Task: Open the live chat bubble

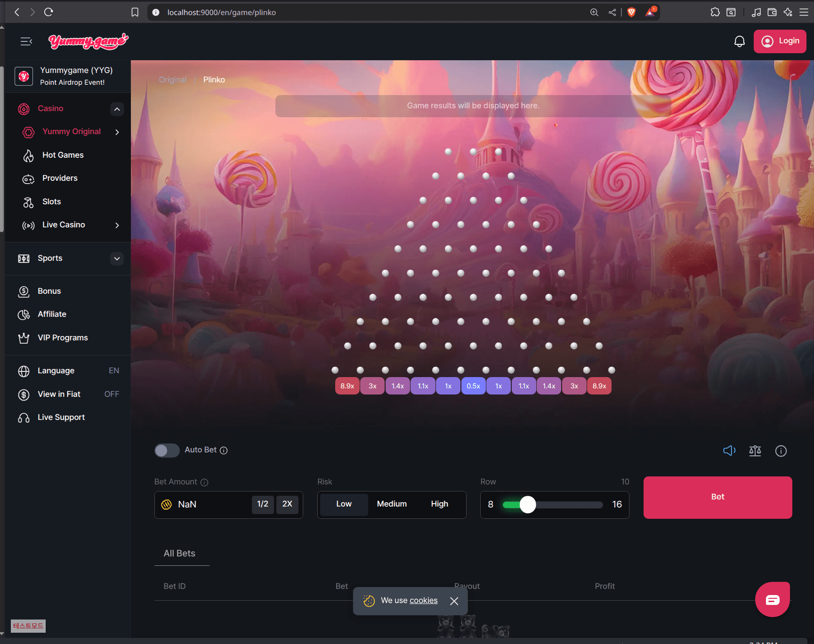Action: pos(772,599)
